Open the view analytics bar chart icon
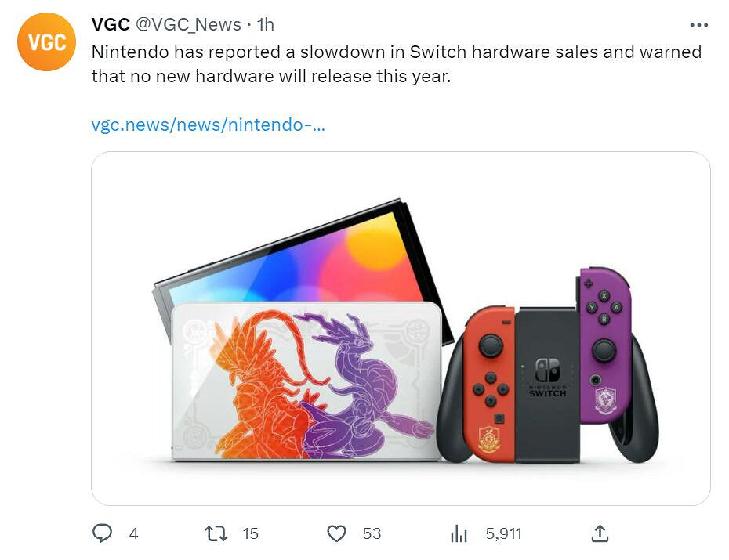 pos(459,533)
